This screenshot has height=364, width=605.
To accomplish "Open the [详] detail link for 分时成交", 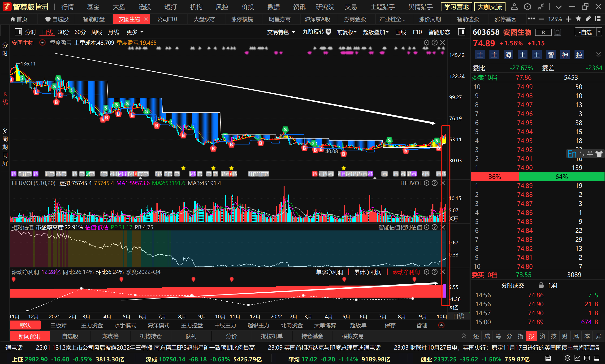I will point(553,286).
